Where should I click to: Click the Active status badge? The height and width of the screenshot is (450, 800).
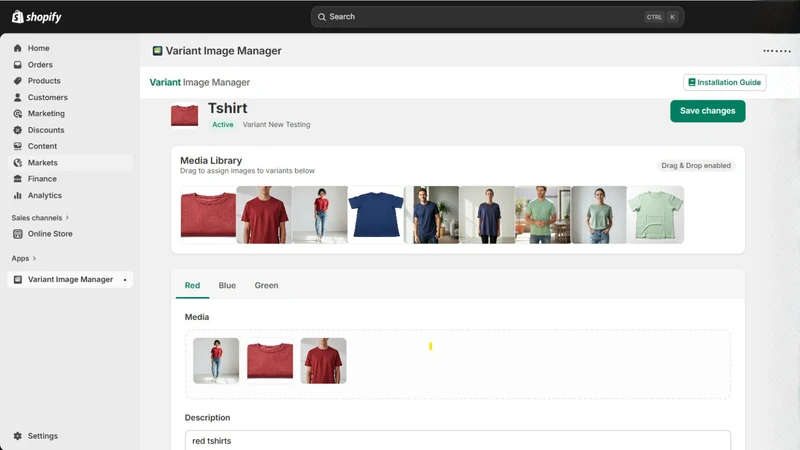point(222,124)
